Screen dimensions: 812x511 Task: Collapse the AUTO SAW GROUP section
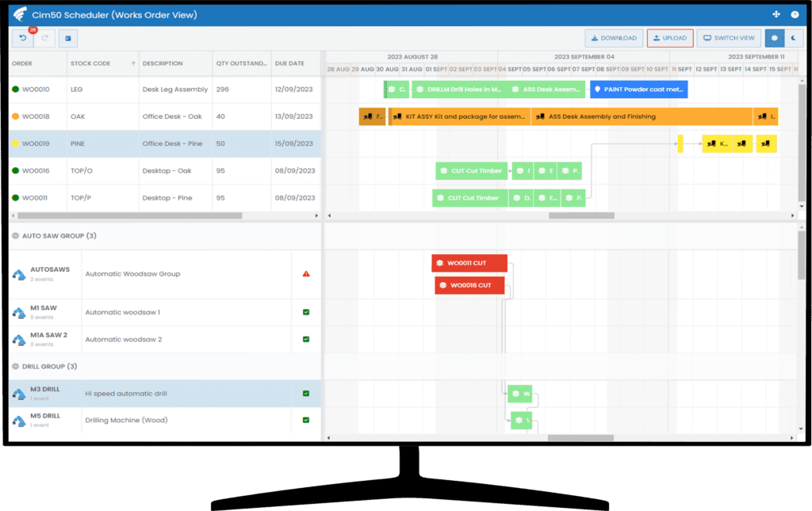coord(13,235)
